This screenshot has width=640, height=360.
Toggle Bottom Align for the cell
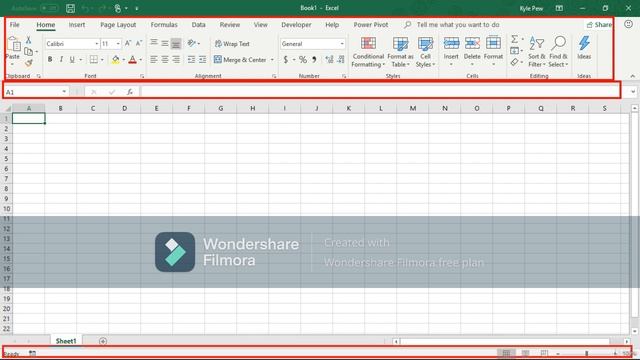coord(176,43)
